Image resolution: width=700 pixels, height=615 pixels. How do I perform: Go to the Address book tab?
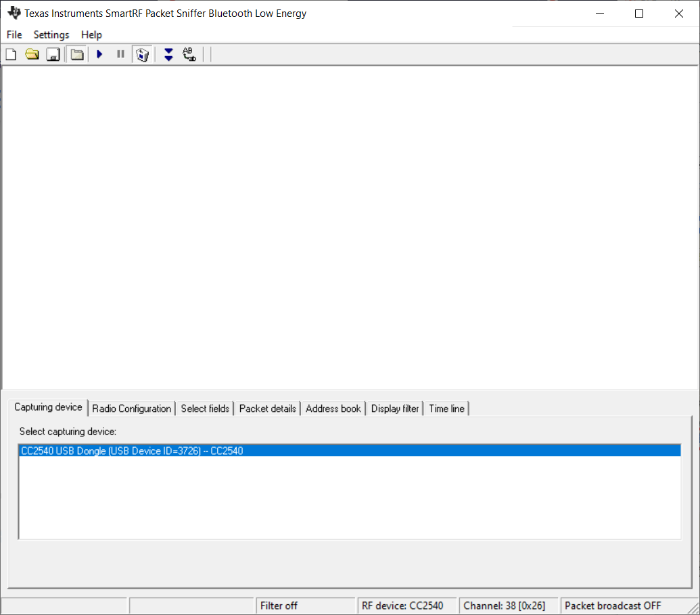tap(333, 409)
